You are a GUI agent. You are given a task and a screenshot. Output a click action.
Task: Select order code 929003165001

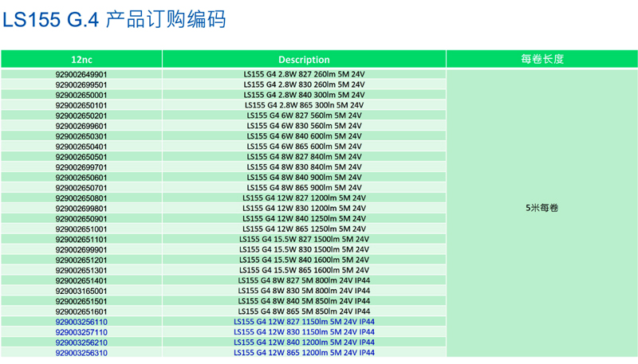pos(81,291)
